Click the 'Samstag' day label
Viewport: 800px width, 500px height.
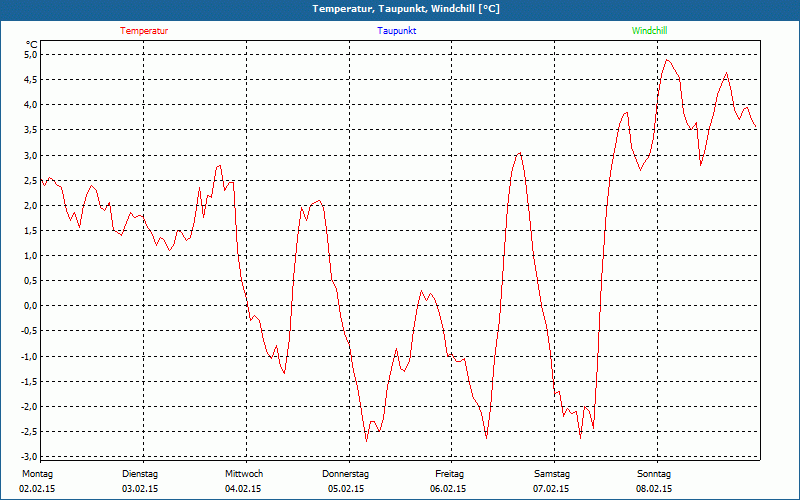pyautogui.click(x=552, y=474)
